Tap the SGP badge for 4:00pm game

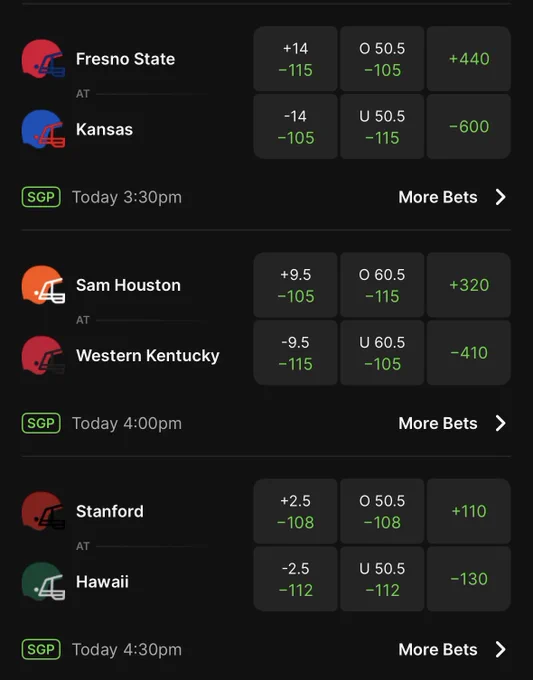[41, 423]
